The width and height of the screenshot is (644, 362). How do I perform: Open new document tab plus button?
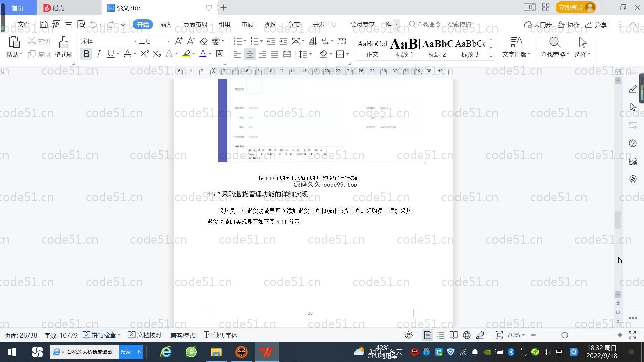pos(223,7)
